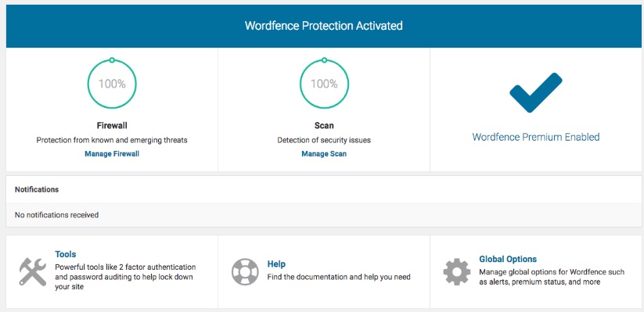Click Detection of security issues text
The height and width of the screenshot is (312, 644).
coord(324,140)
